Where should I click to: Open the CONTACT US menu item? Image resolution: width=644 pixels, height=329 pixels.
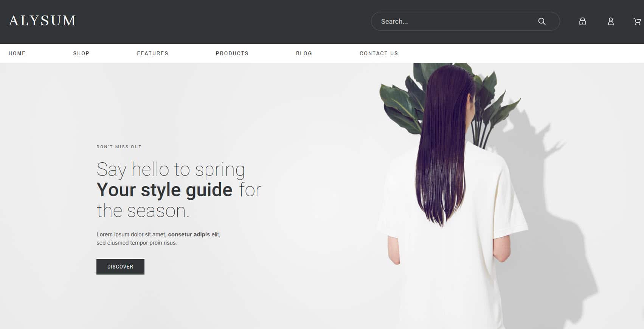click(379, 53)
